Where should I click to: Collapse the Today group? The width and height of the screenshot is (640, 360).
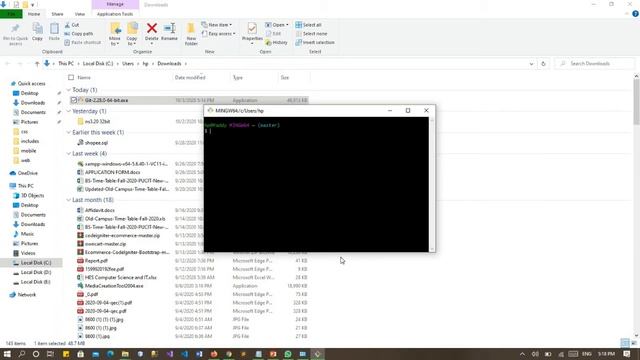[x=69, y=90]
